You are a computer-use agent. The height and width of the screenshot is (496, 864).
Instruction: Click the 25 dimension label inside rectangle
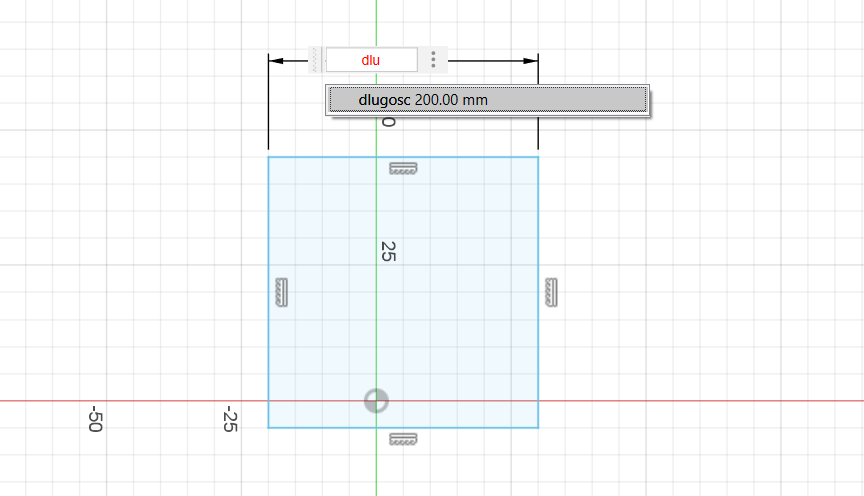coord(388,251)
